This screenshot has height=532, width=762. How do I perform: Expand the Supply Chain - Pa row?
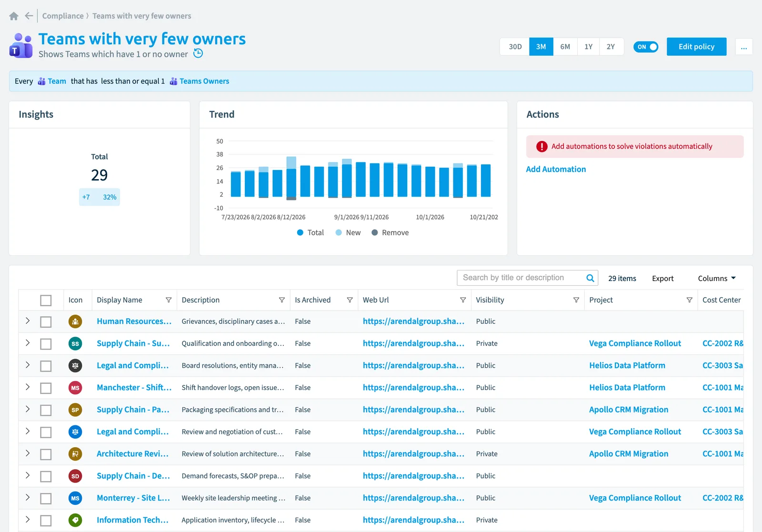28,409
